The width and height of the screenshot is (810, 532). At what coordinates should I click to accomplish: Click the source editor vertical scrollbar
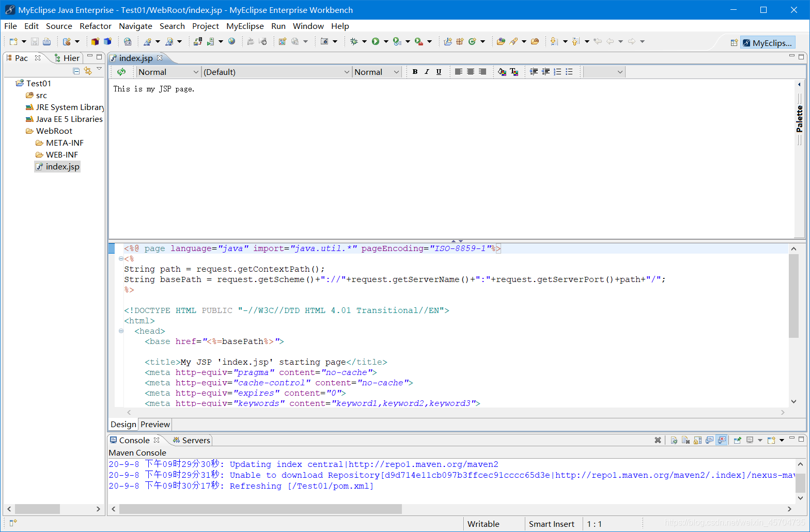point(793,296)
